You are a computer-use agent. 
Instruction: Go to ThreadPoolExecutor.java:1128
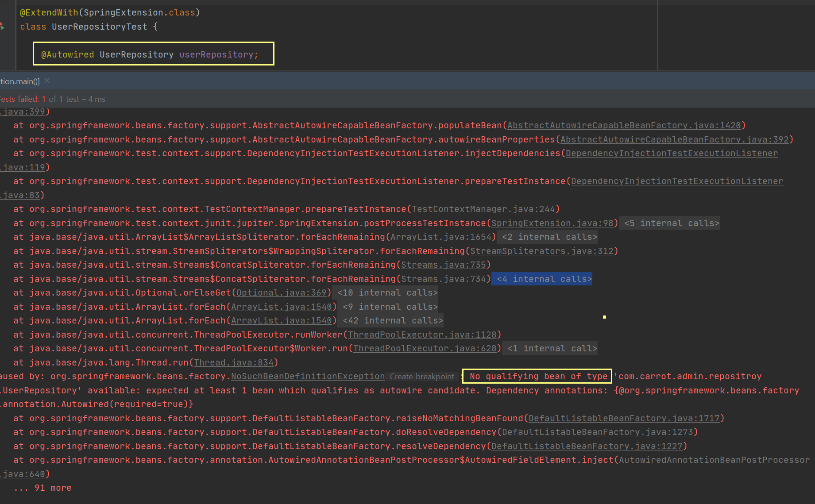(422, 335)
